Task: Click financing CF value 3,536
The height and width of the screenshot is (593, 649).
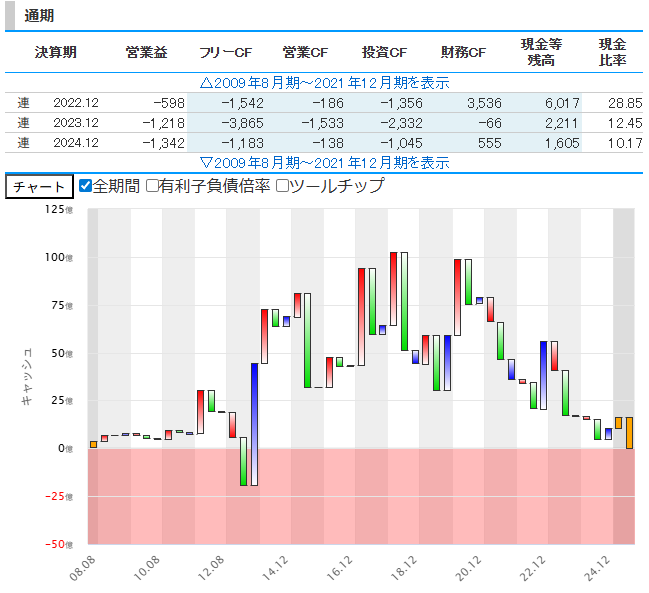Action: 484,103
